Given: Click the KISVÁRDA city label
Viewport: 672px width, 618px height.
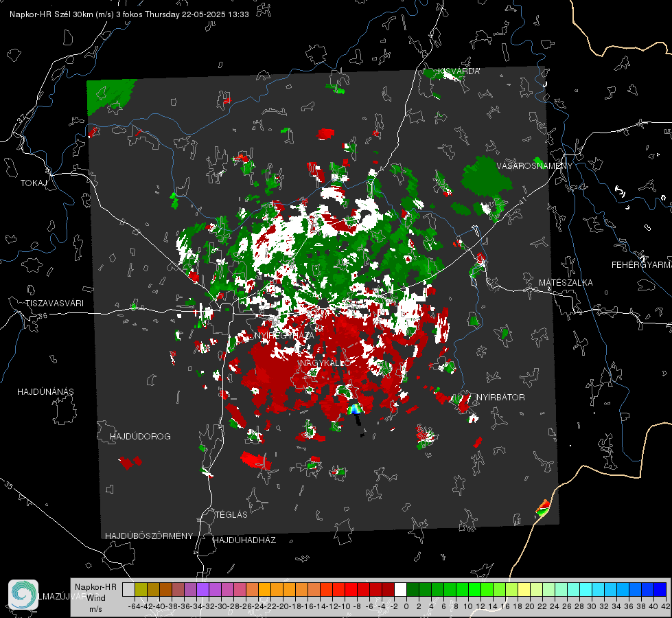Looking at the screenshot, I should point(459,71).
